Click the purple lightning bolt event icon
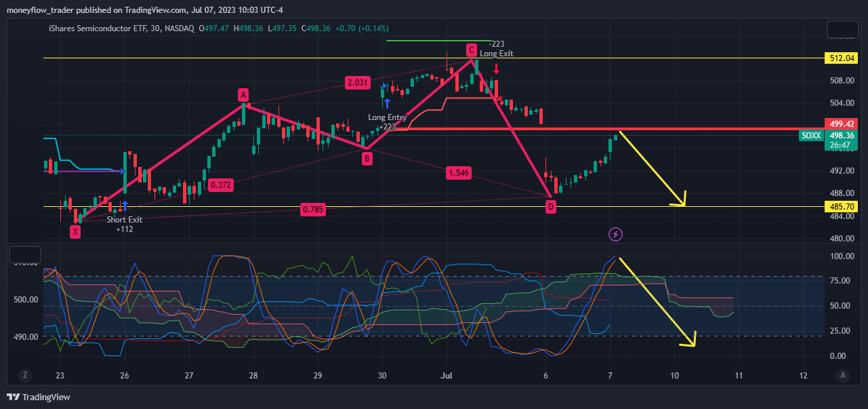The image size is (868, 409). click(x=615, y=235)
